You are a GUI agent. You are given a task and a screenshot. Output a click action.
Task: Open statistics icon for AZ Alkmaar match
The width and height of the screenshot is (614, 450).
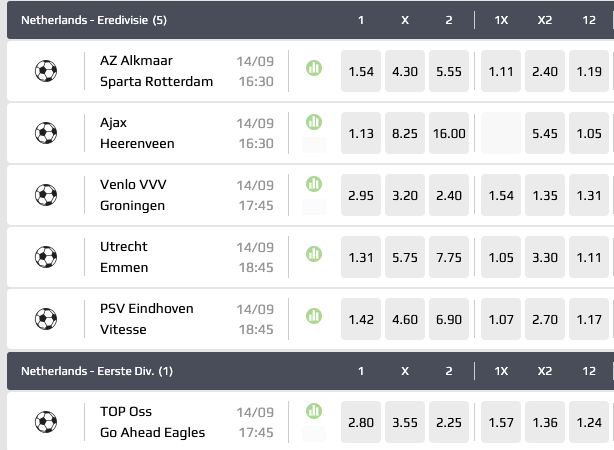click(313, 68)
